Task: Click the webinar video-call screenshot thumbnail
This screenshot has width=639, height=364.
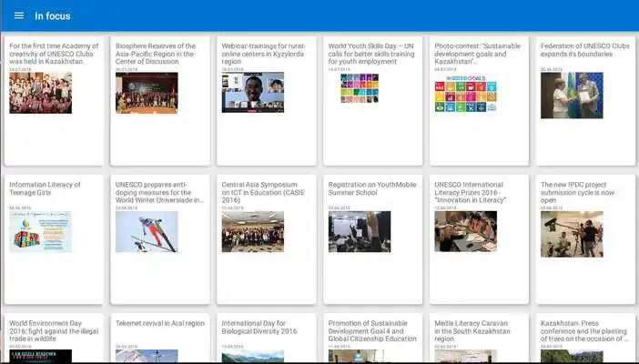Action: (253, 93)
